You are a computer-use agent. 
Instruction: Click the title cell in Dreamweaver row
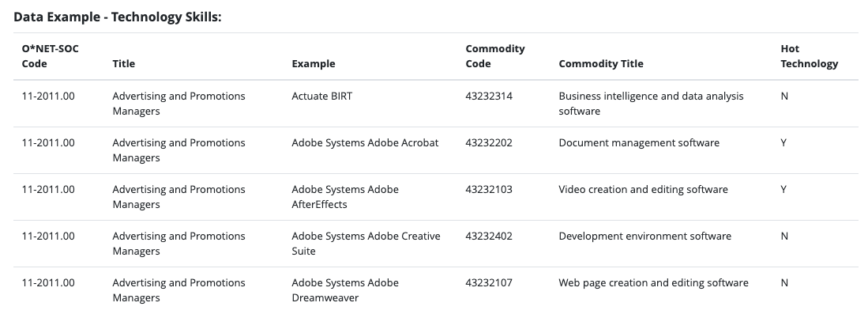[x=178, y=290]
